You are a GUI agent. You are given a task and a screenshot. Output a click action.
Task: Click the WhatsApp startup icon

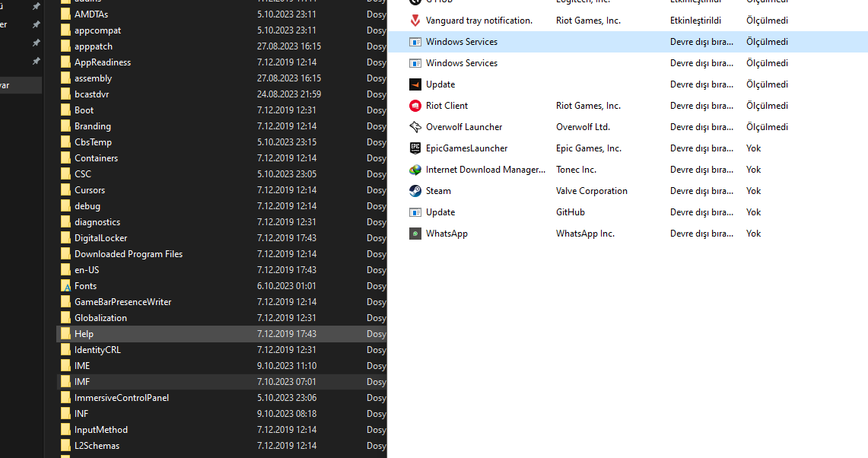click(x=415, y=234)
